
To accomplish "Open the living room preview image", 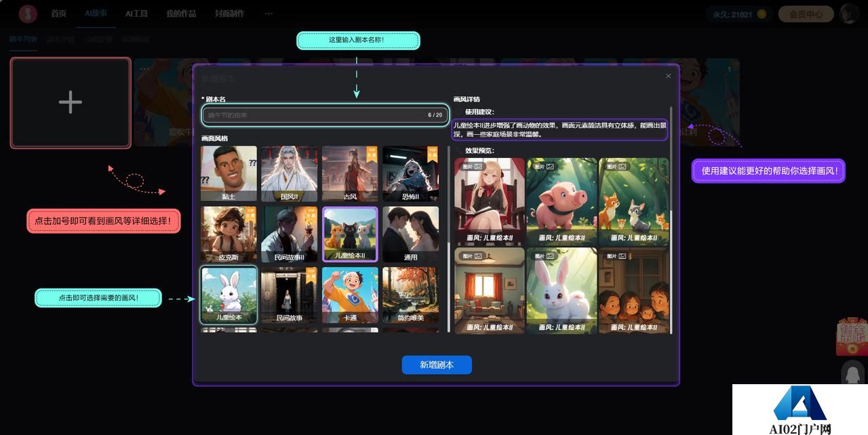I will tap(490, 291).
